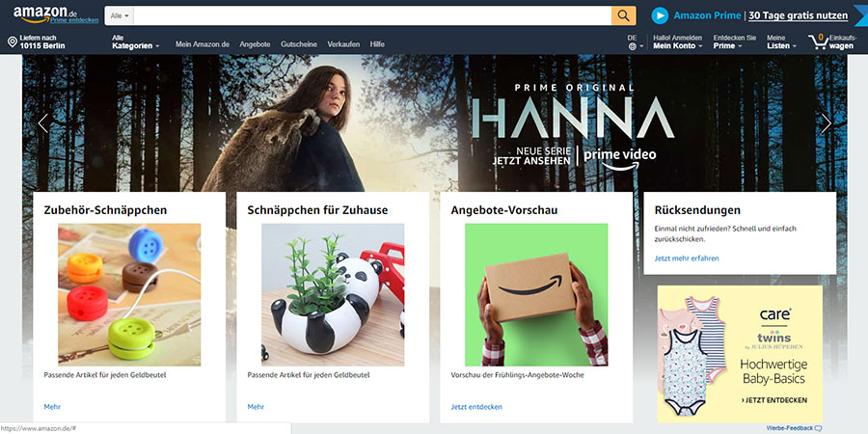
Task: Open the Mein Konto dropdown
Action: [678, 42]
